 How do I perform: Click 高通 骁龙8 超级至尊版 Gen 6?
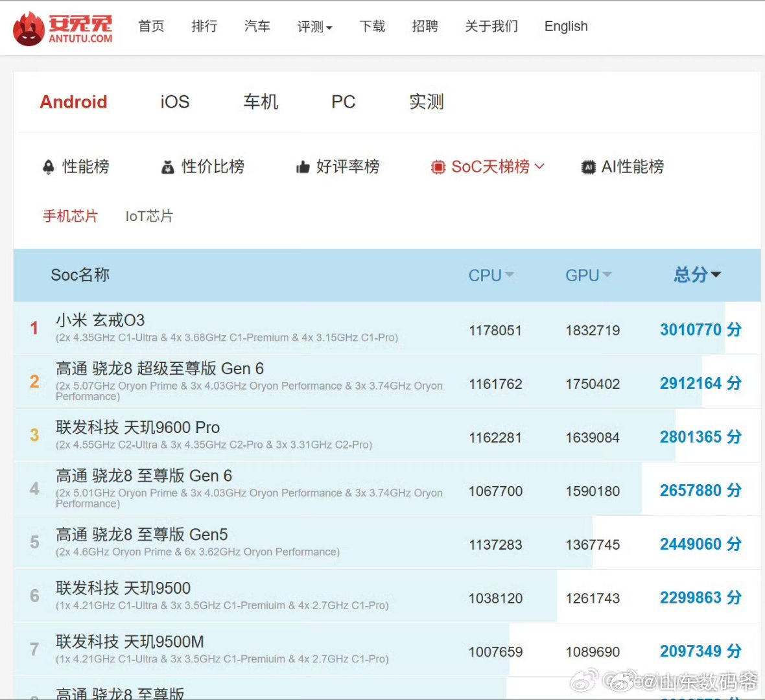(159, 369)
